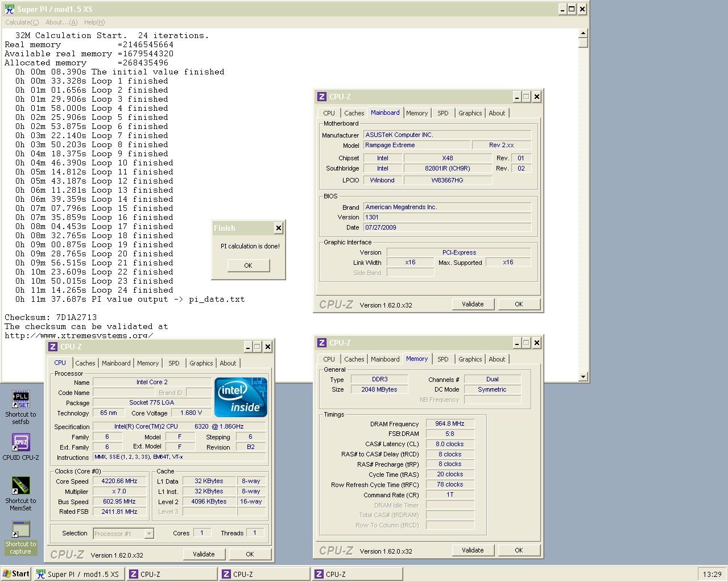Screen dimensions: 728x582
Task: Click OK in Memory CPU-Z window
Action: [x=519, y=550]
